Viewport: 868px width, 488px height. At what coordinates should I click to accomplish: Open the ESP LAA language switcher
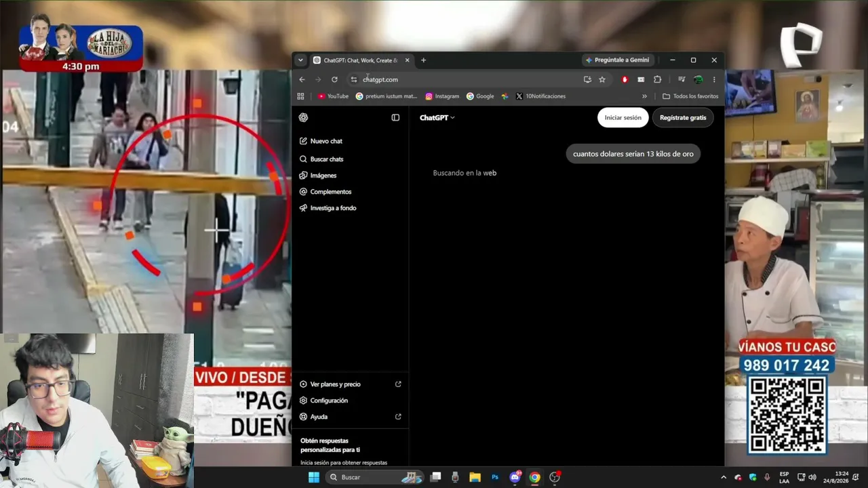coord(784,477)
